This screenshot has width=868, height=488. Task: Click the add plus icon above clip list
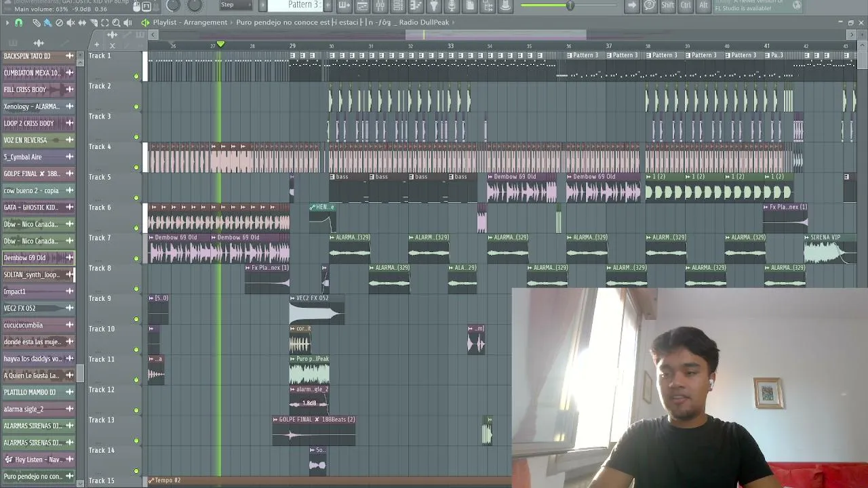(x=96, y=45)
